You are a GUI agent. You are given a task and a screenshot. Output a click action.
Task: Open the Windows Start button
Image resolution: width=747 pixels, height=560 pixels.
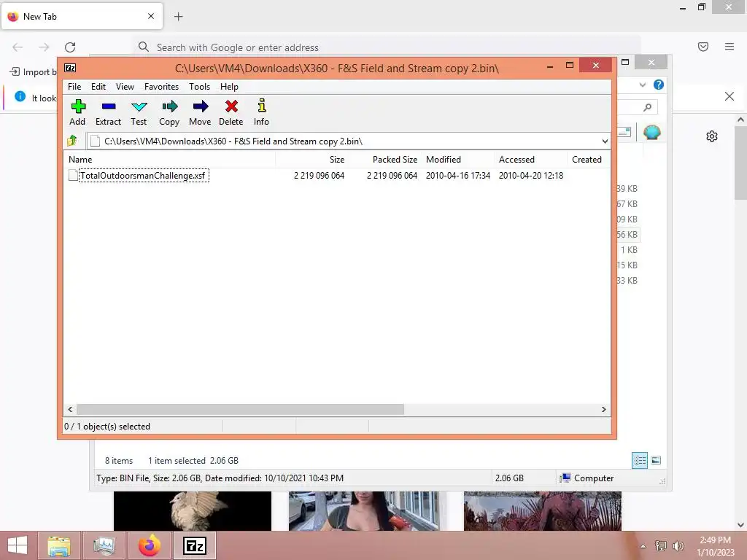point(18,545)
